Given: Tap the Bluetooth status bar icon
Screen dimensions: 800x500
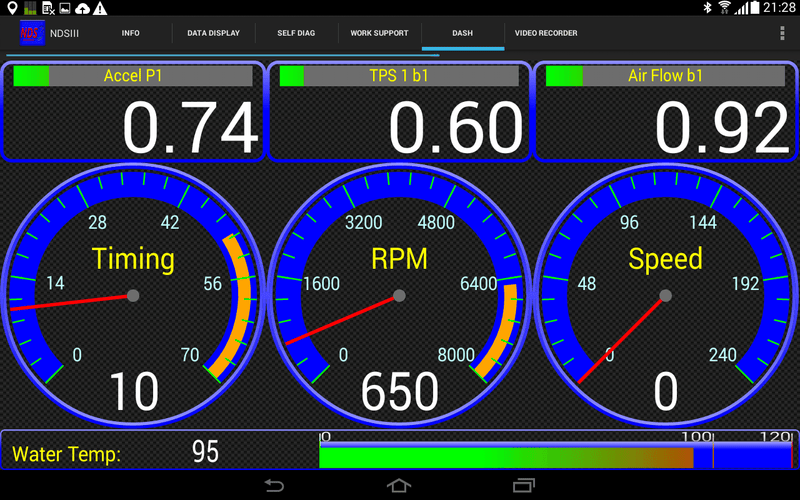Looking at the screenshot, I should coord(704,8).
